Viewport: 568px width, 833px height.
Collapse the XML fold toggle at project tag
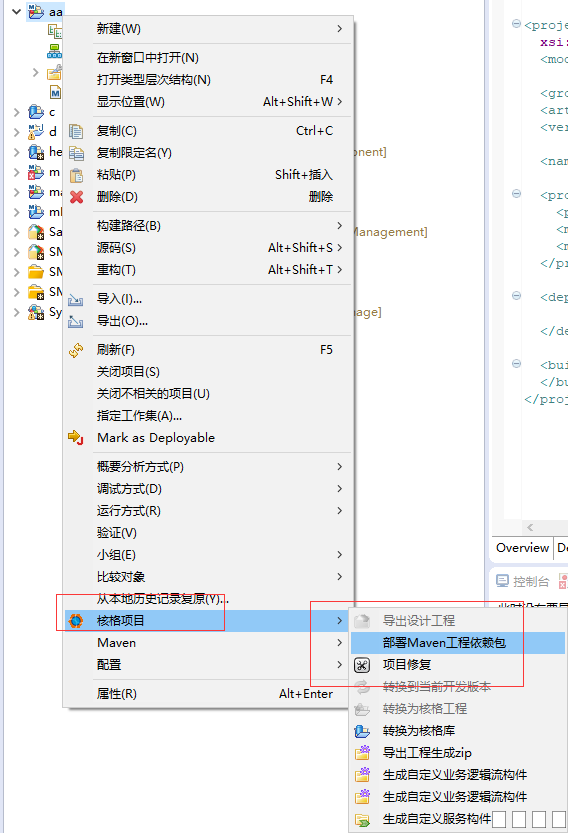516,24
